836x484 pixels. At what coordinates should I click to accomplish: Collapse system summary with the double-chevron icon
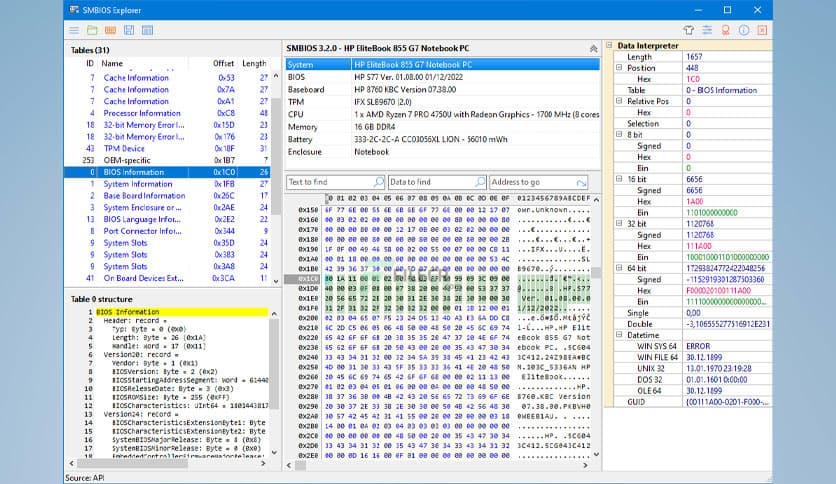coord(593,49)
